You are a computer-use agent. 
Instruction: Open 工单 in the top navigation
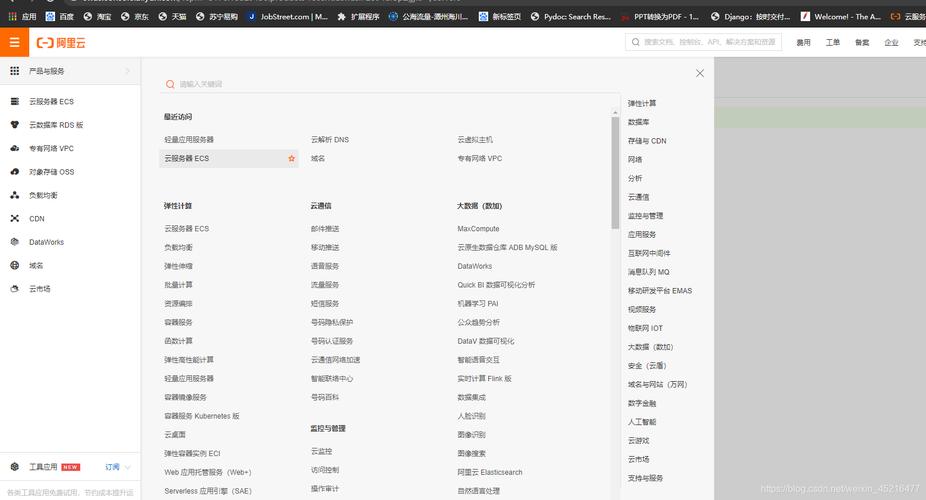click(x=833, y=43)
